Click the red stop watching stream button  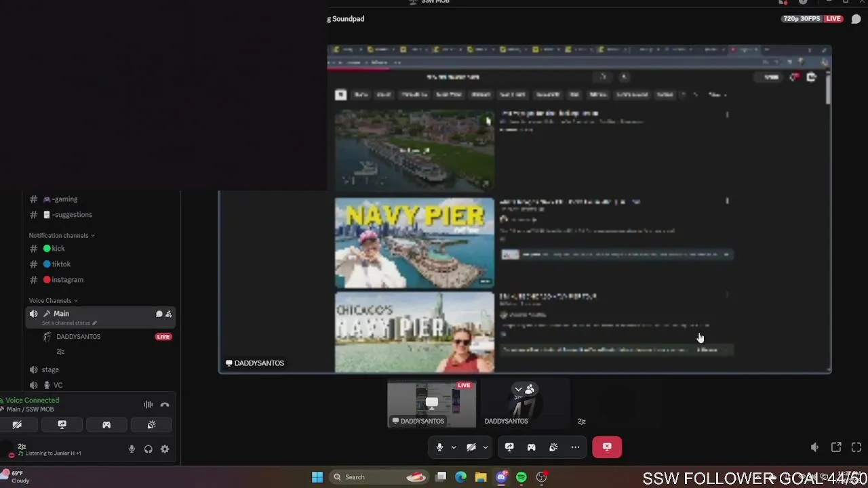tap(607, 447)
